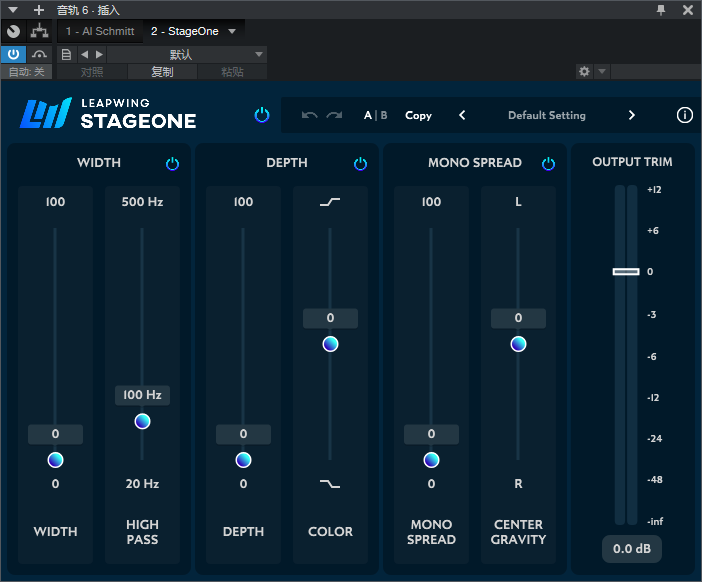
Task: Open the dropdown arrow beside StageOne tab
Action: click(232, 31)
